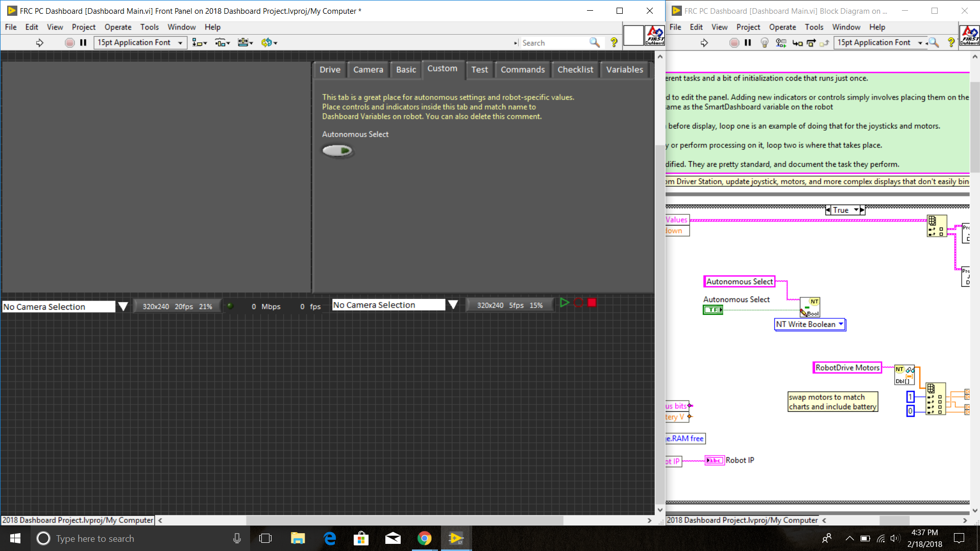Switch to the Camera tab
The width and height of the screenshot is (980, 551).
[x=368, y=70]
